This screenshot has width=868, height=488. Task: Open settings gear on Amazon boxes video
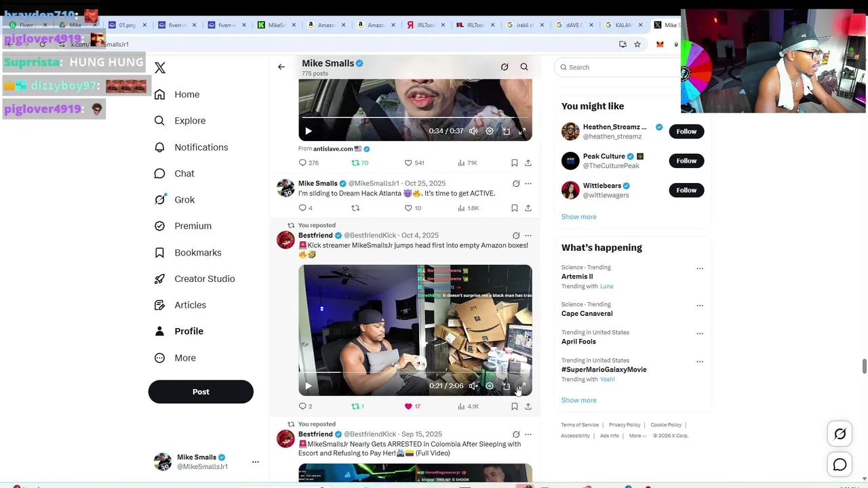tap(490, 386)
